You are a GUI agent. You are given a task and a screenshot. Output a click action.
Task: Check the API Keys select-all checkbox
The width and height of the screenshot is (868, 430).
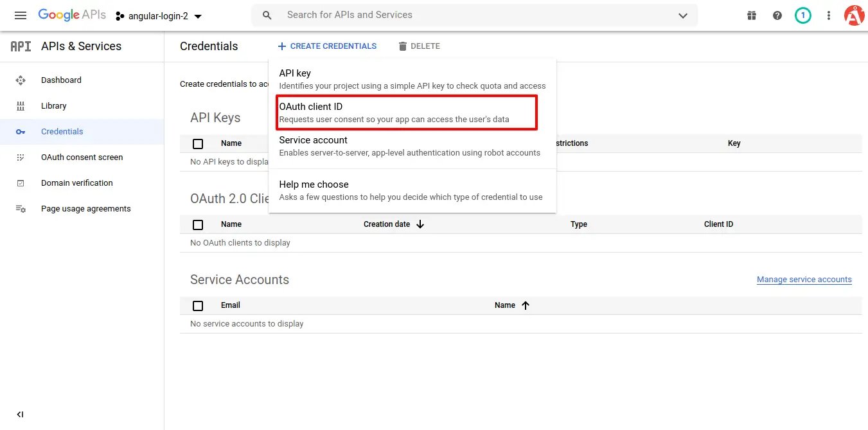tap(198, 144)
